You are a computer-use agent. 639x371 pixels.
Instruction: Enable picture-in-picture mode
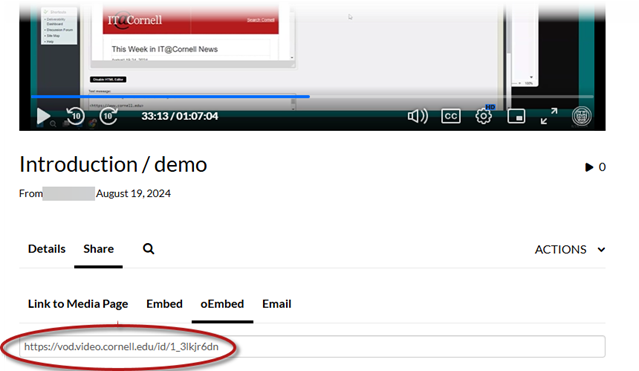pyautogui.click(x=516, y=116)
